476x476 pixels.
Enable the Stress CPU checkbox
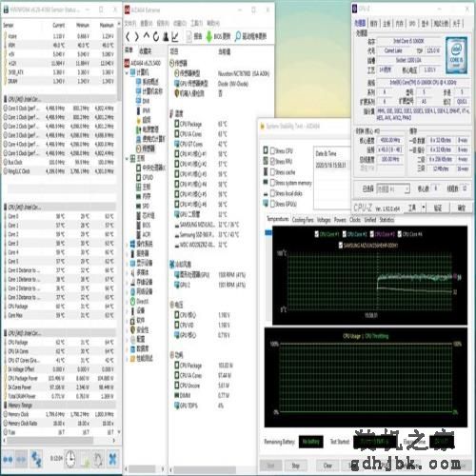pos(272,150)
